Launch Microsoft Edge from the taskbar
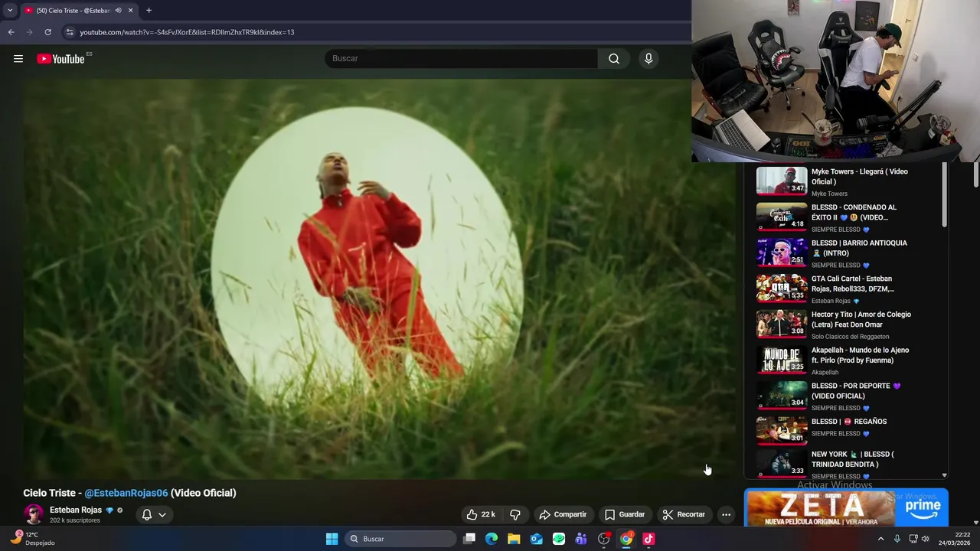Image resolution: width=980 pixels, height=551 pixels. (x=492, y=539)
